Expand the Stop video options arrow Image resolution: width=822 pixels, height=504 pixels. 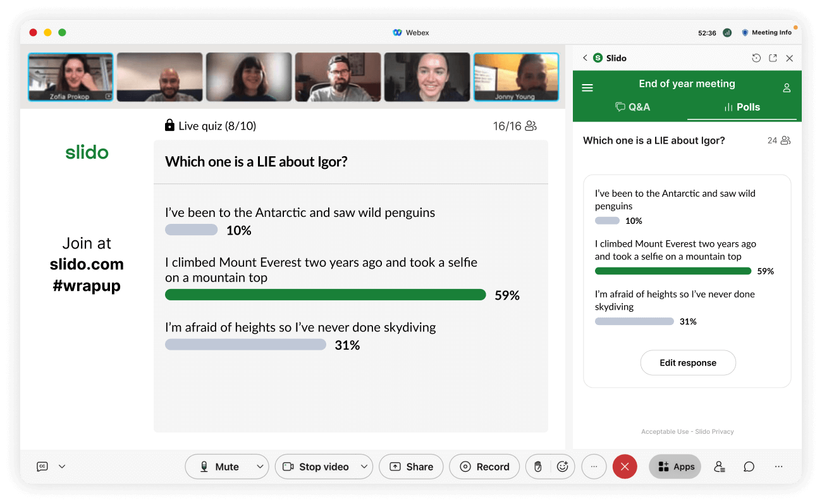364,467
